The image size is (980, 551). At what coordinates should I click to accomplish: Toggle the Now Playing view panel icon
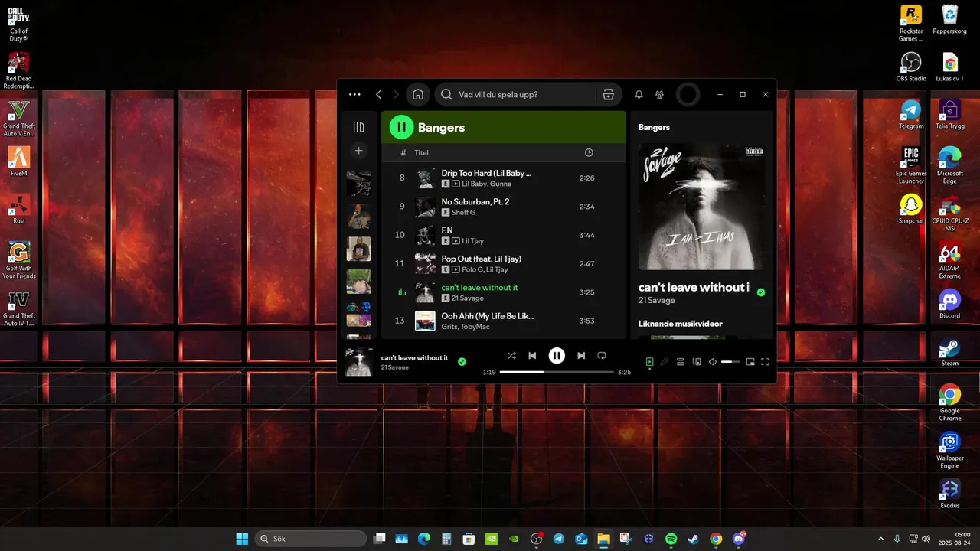tap(649, 362)
